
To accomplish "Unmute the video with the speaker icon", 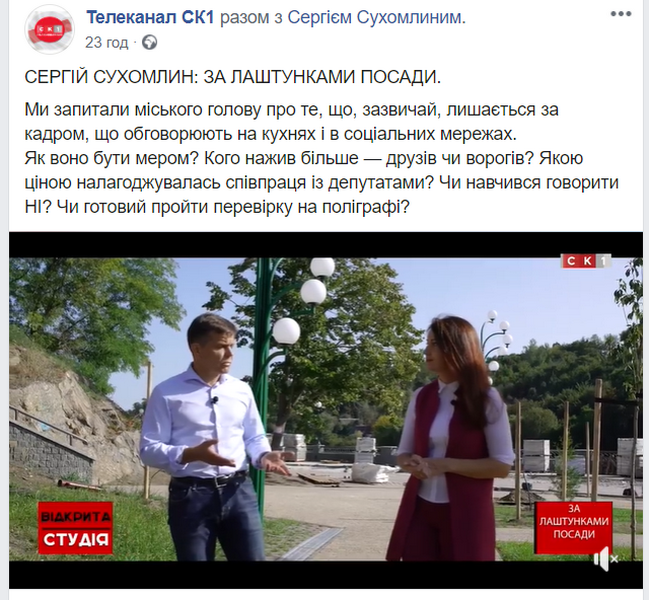I will coord(606,559).
